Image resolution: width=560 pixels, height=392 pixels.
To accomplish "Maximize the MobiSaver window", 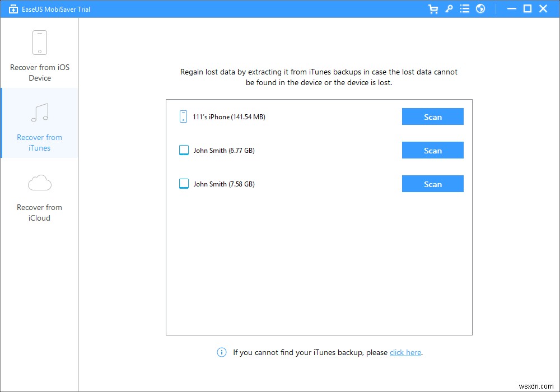I will 527,9.
